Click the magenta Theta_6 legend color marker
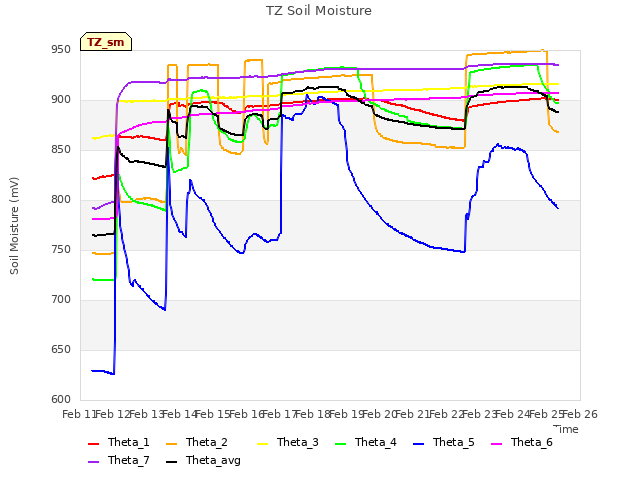 pyautogui.click(x=496, y=444)
